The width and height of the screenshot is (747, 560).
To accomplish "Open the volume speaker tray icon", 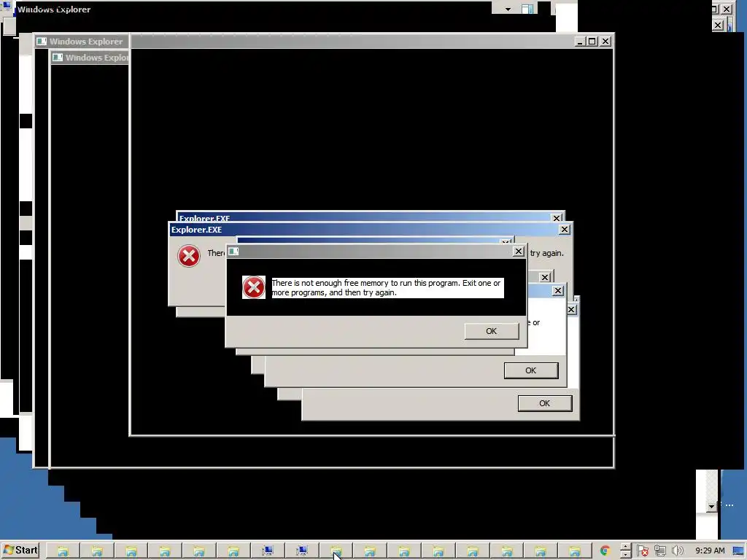I will 677,551.
